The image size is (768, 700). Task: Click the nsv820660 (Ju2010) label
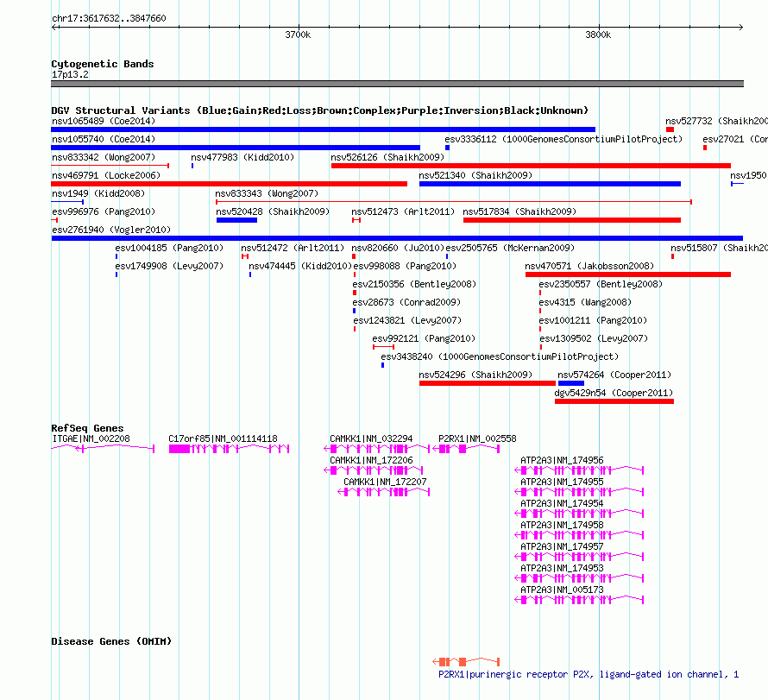[398, 248]
